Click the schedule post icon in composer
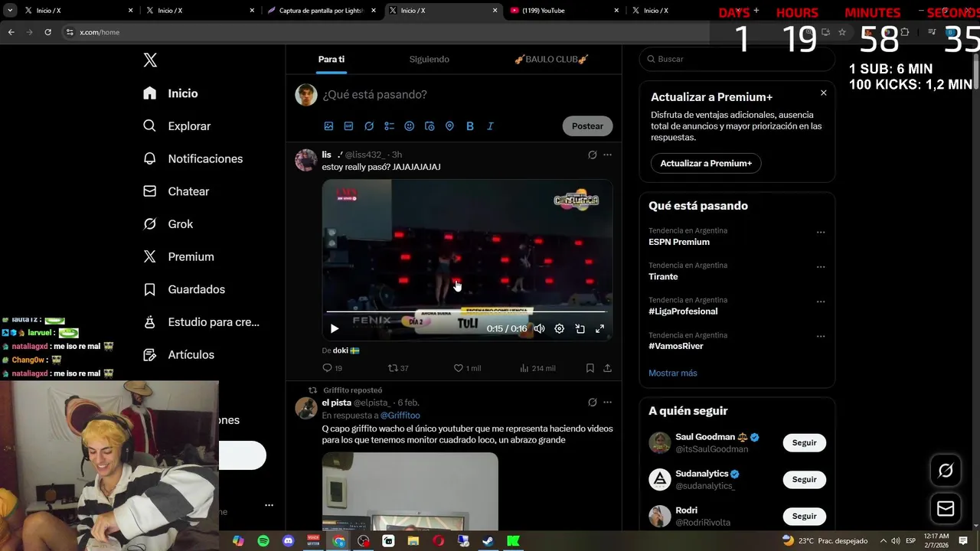The image size is (980, 551). [430, 126]
